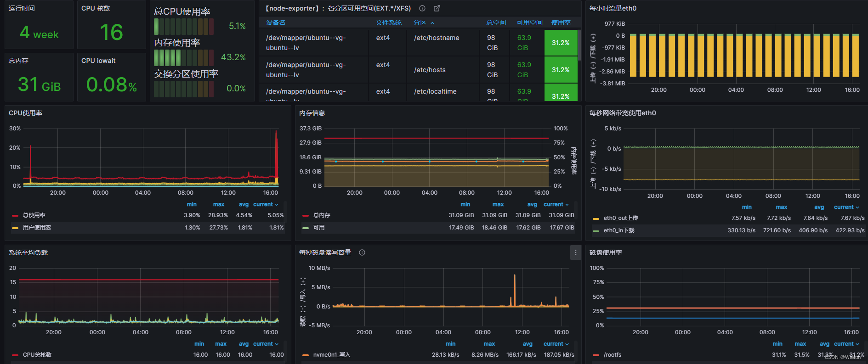Open the 内存信息 panel title menu

(312, 113)
